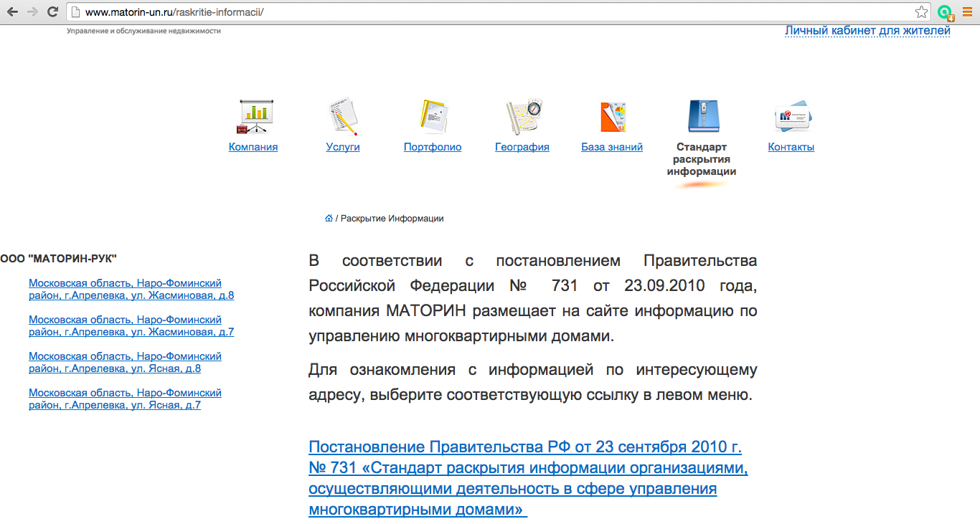Open address ул. Ясная, д.7 link
980x524 pixels.
point(125,399)
